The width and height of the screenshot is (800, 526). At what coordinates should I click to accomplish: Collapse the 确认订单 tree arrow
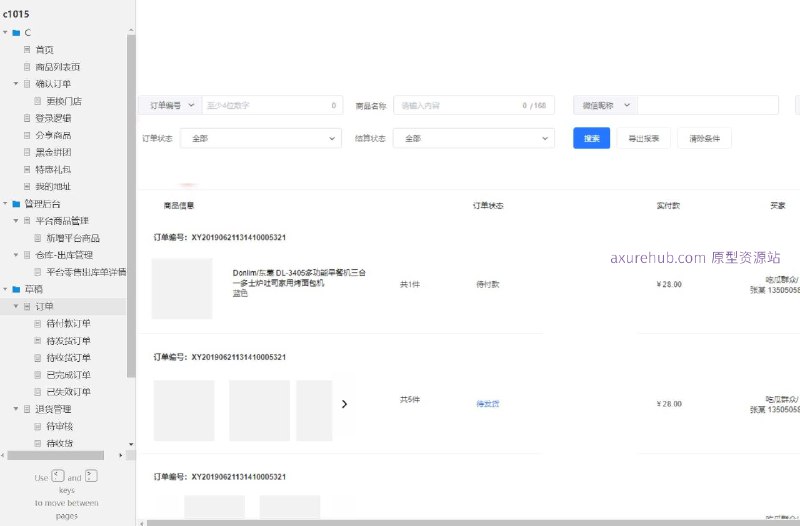(x=16, y=84)
